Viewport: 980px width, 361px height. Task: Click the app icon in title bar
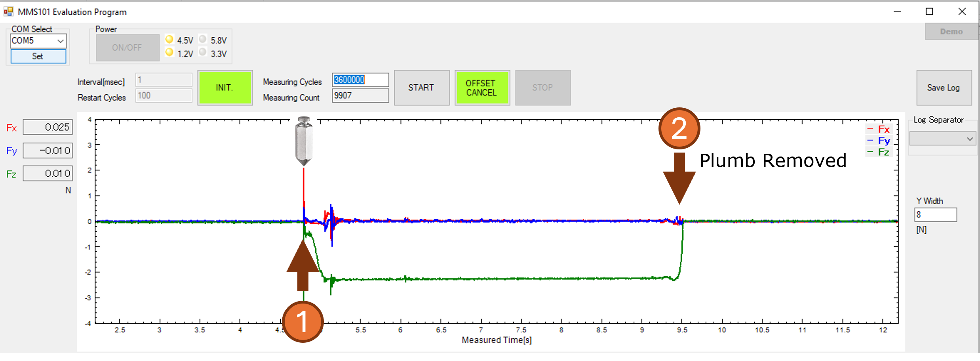click(8, 12)
